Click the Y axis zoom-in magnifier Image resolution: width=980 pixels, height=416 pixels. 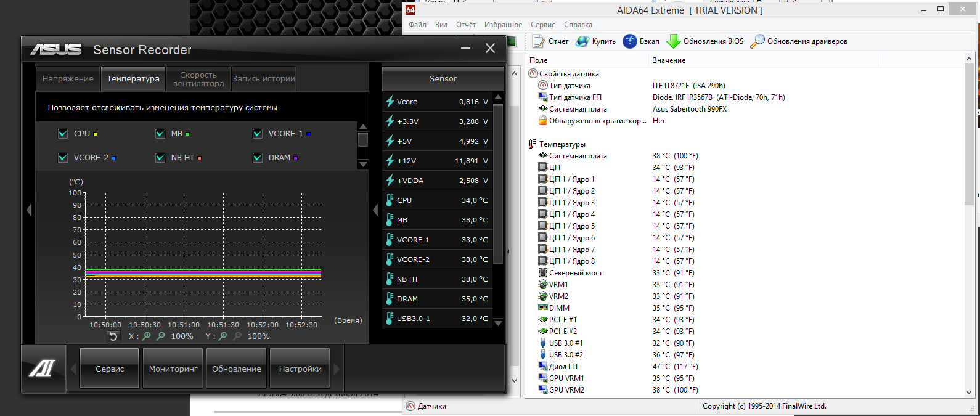(x=223, y=336)
